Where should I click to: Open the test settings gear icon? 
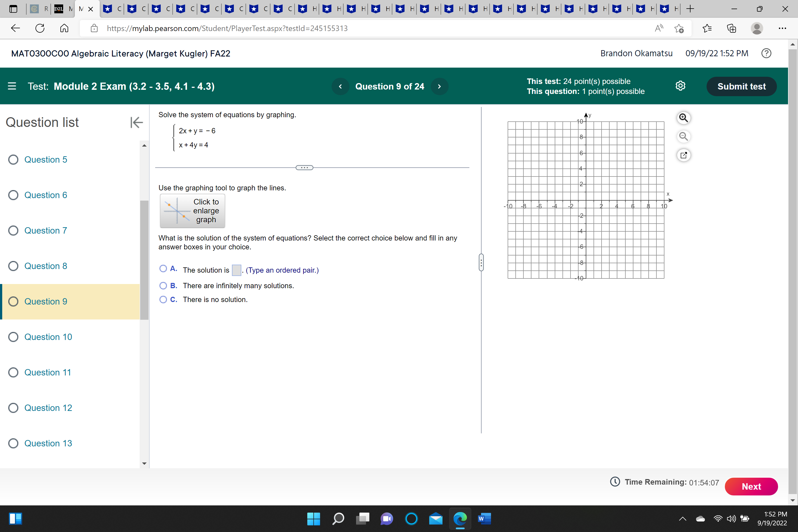coord(680,86)
